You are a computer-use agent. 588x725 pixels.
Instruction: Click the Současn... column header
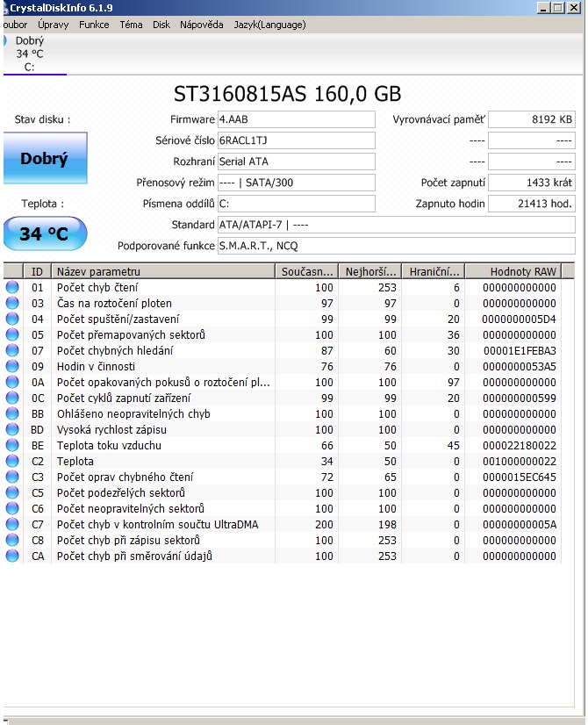click(307, 271)
